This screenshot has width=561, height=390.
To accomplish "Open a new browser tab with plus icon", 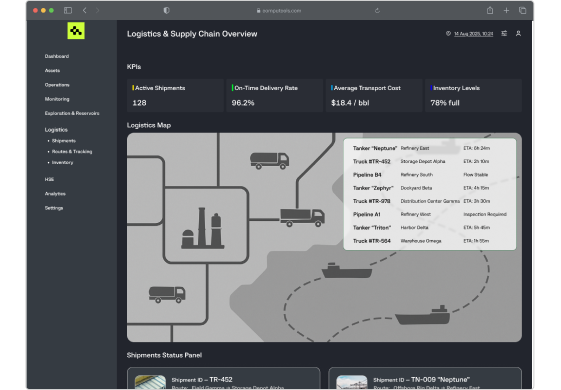I will point(506,10).
